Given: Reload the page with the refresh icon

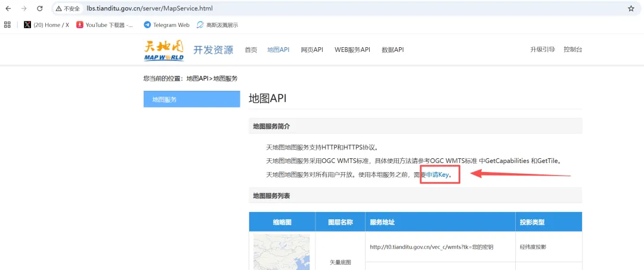Looking at the screenshot, I should 40,8.
